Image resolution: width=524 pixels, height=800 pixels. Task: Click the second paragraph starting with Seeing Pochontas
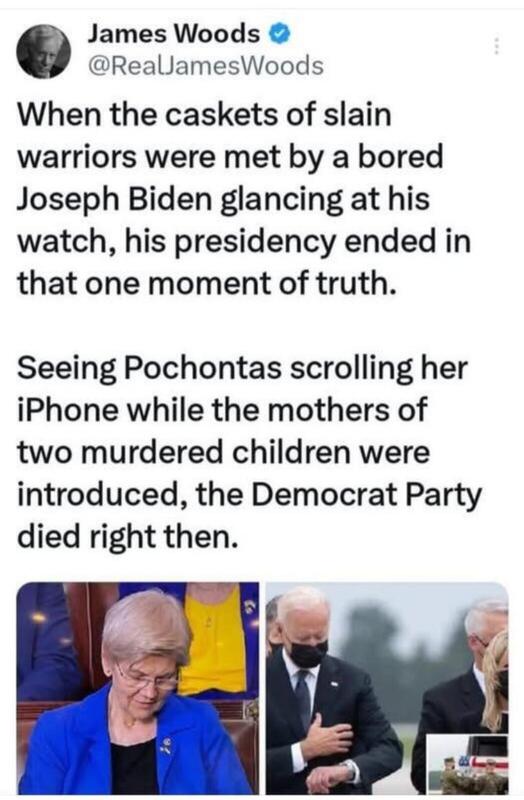click(x=249, y=452)
